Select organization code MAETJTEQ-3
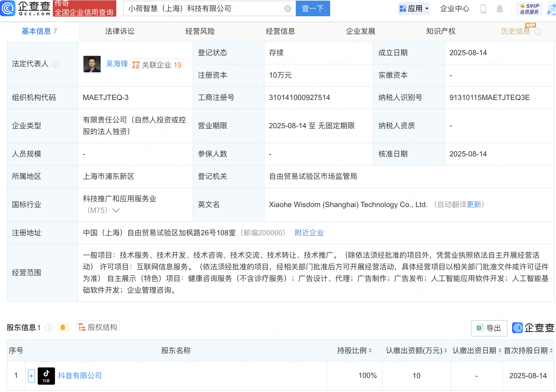 (106, 98)
